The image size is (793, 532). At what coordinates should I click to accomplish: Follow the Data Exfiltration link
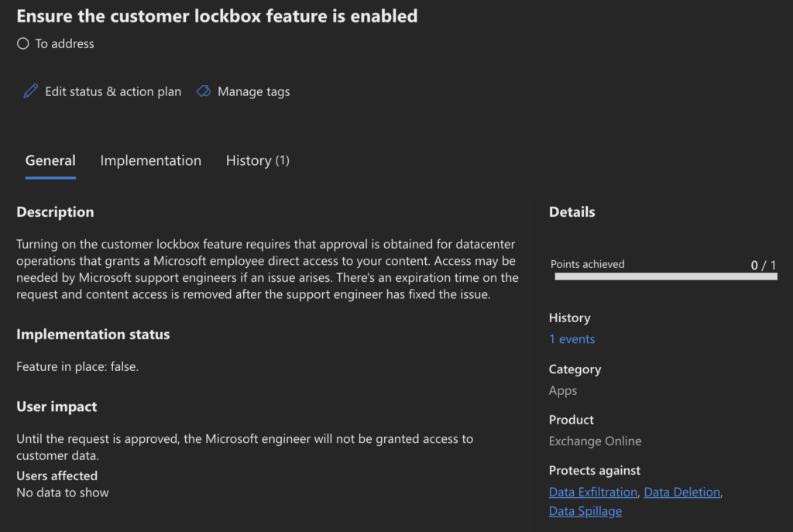click(x=592, y=492)
